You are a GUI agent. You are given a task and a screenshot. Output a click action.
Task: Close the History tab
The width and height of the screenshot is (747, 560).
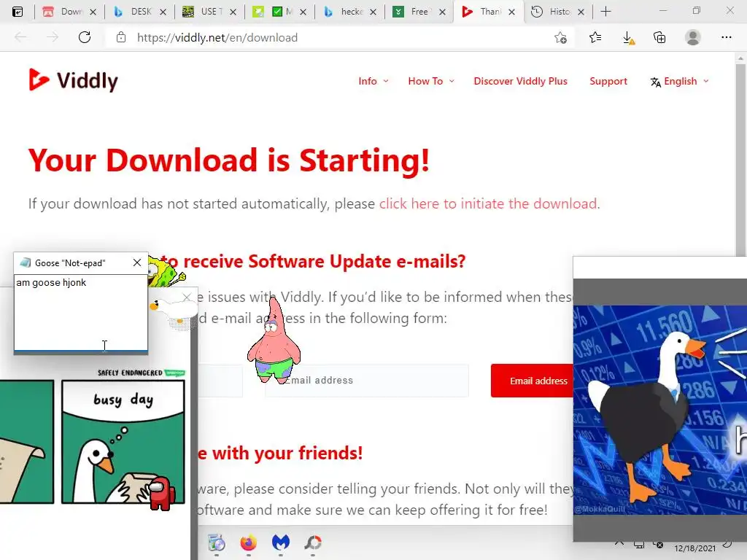[581, 12]
